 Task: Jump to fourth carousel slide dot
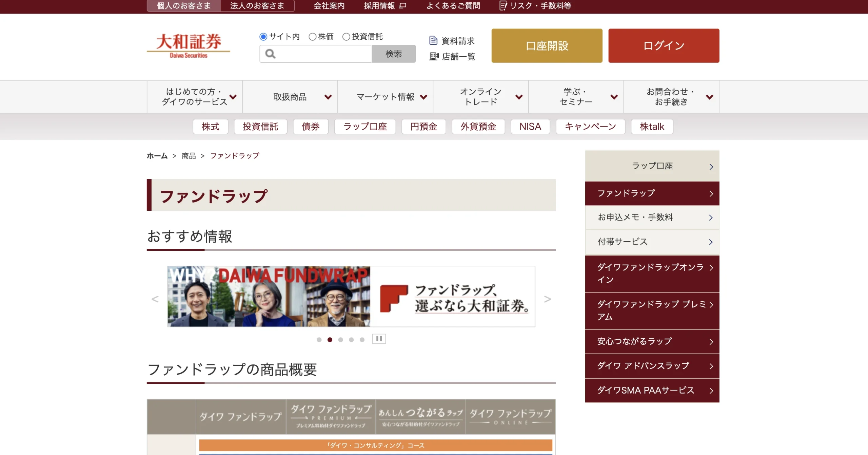coord(351,340)
